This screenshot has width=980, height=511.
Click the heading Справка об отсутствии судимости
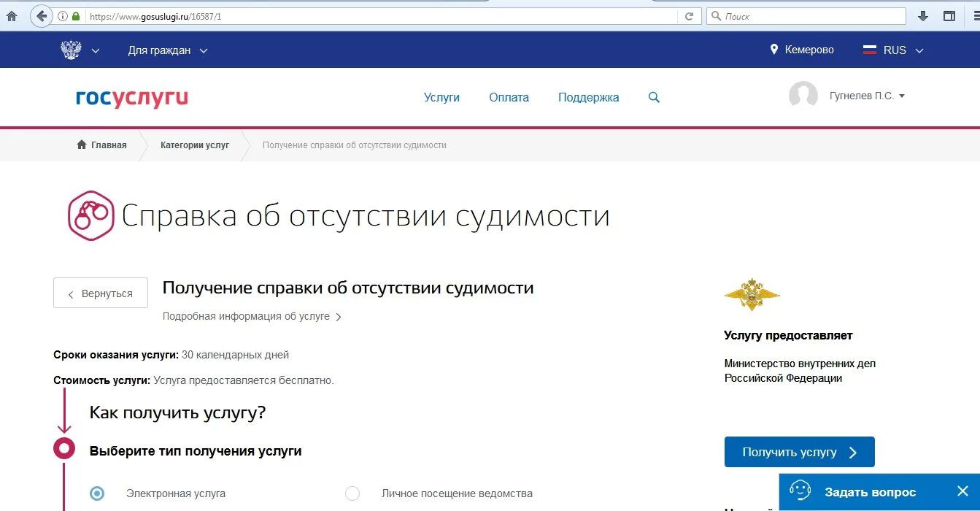pos(366,216)
